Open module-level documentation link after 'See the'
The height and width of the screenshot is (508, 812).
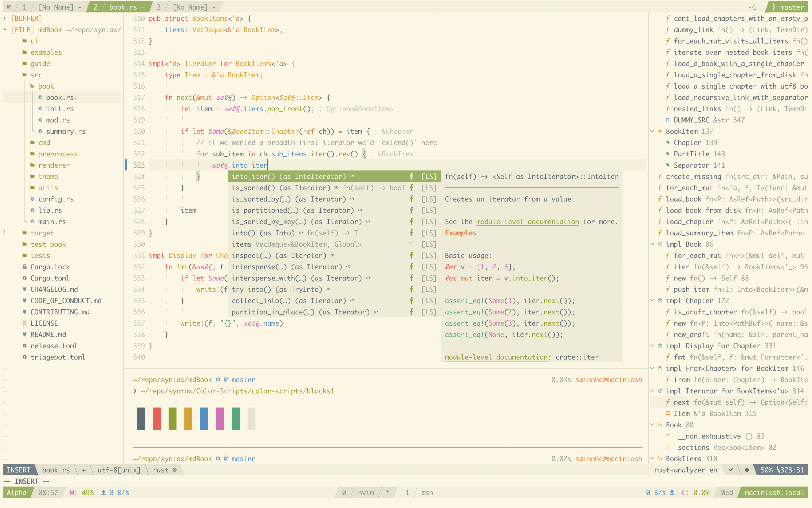coord(528,222)
